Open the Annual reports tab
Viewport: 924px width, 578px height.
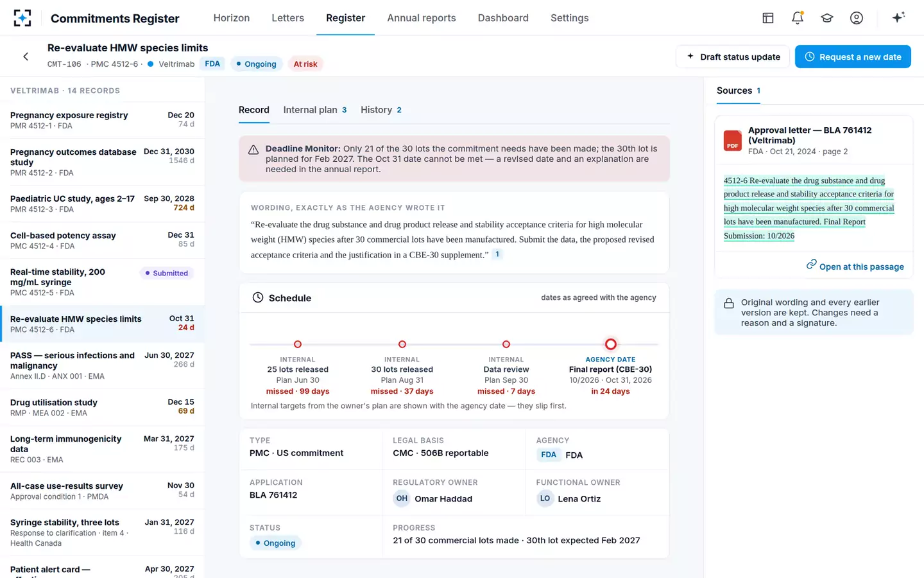tap(422, 18)
